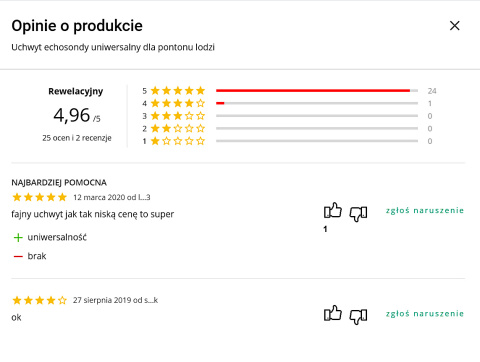480x362 pixels.
Task: Give thumbs up to the "ok" review
Action: (x=333, y=313)
